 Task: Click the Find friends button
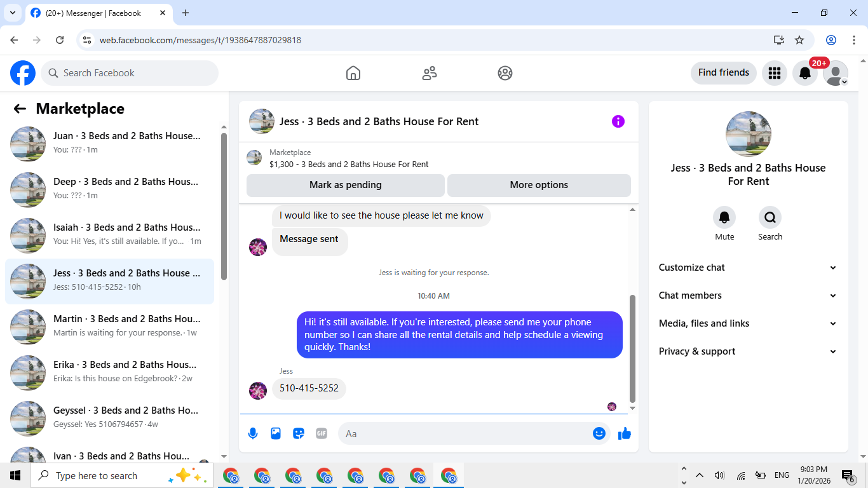[724, 73]
